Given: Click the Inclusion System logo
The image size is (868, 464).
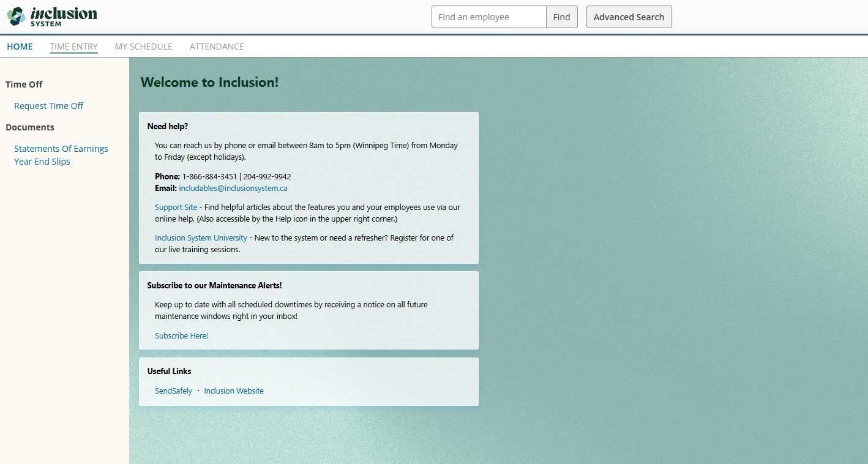Looking at the screenshot, I should (x=52, y=16).
